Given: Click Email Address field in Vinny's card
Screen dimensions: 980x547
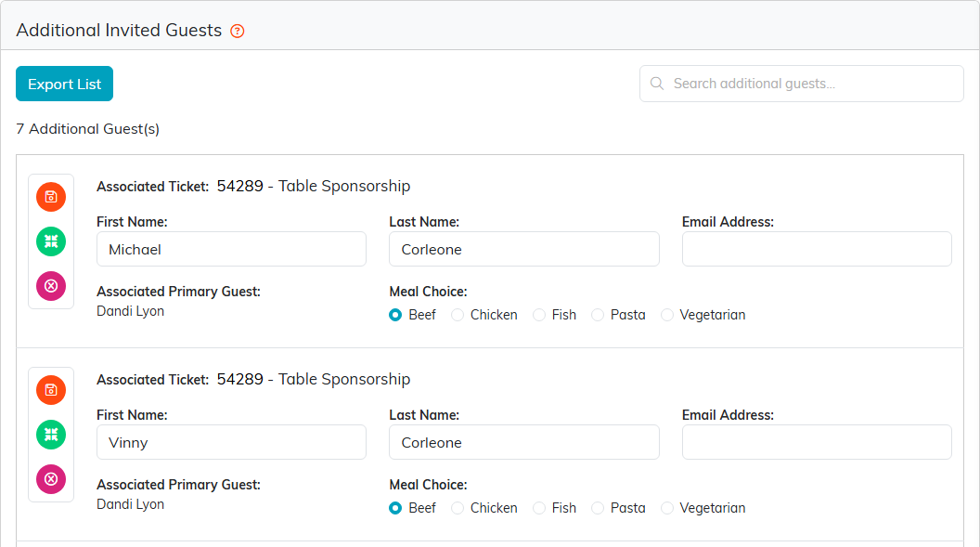Looking at the screenshot, I should click(817, 442).
